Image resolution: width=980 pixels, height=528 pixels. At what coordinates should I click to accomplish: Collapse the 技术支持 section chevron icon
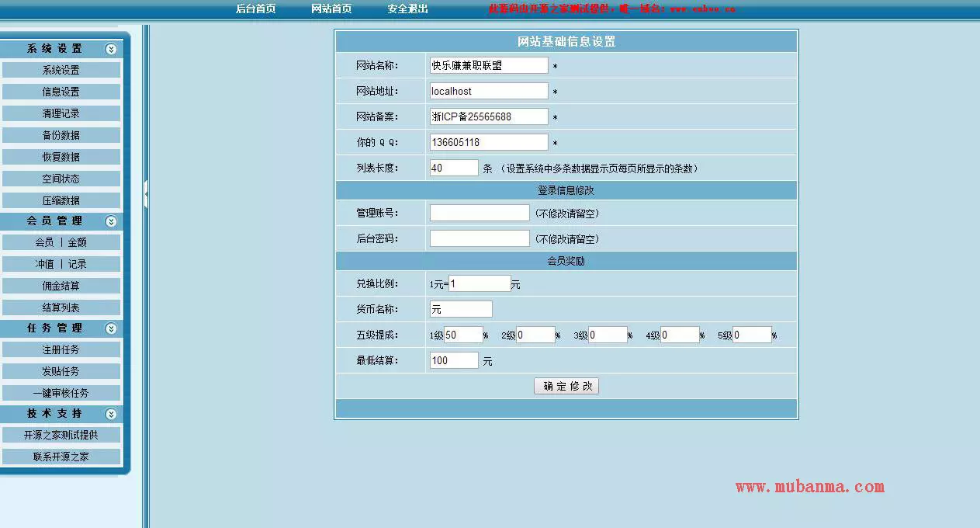pos(111,414)
